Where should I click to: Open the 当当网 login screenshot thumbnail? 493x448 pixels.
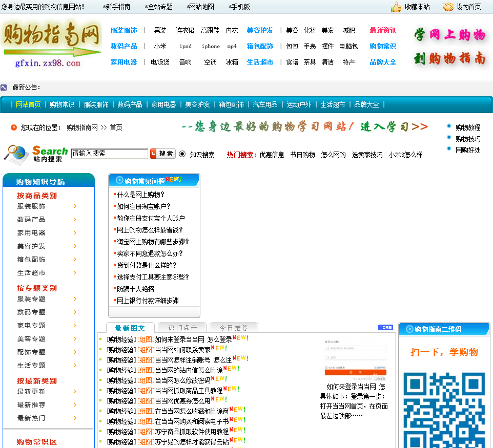pyautogui.click(x=355, y=358)
